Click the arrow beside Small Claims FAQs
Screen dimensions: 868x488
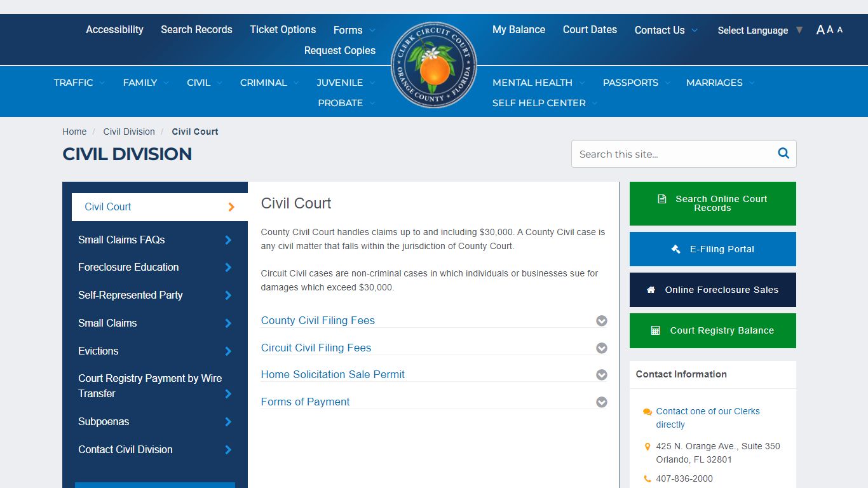coord(228,240)
